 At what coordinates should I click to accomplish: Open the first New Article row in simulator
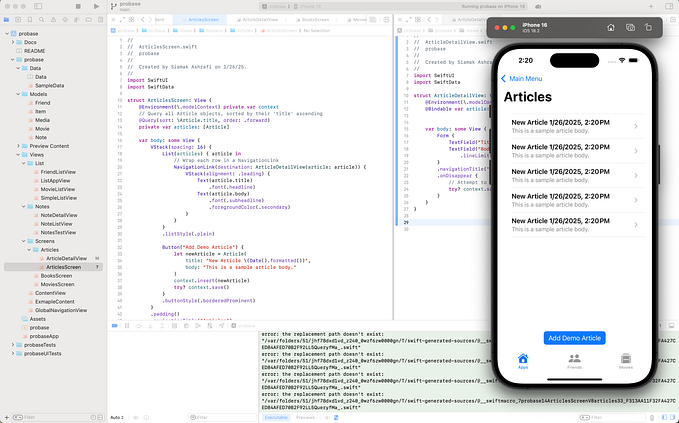point(575,126)
